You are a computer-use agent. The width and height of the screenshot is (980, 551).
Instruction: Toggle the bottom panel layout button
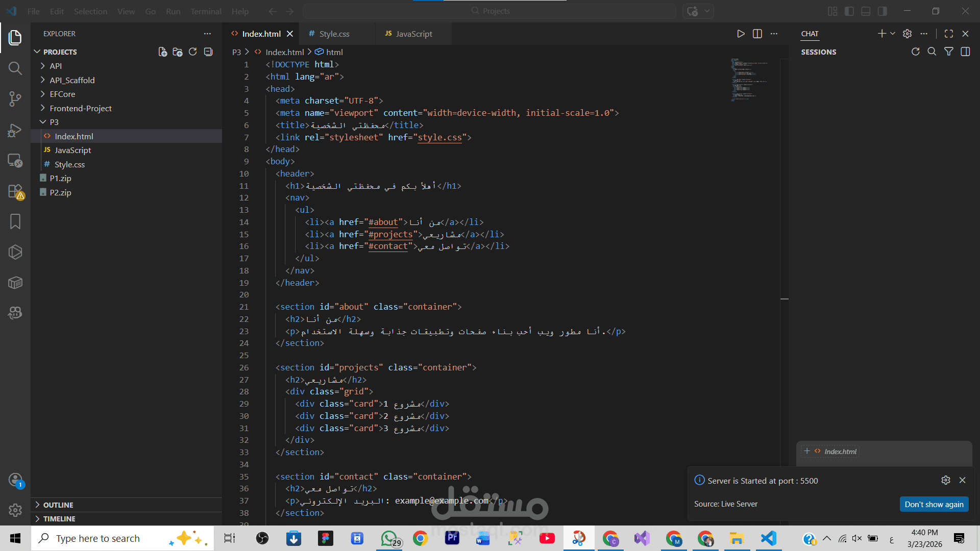(x=866, y=11)
